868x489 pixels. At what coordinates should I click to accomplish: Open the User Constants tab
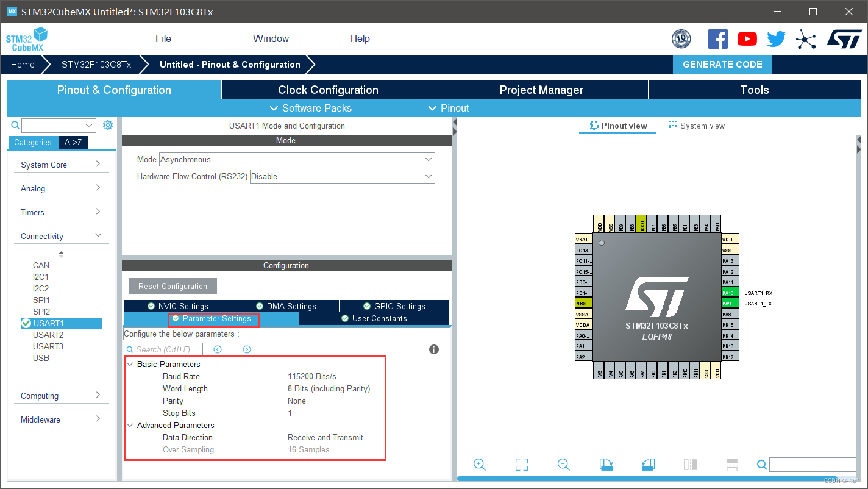click(x=374, y=318)
